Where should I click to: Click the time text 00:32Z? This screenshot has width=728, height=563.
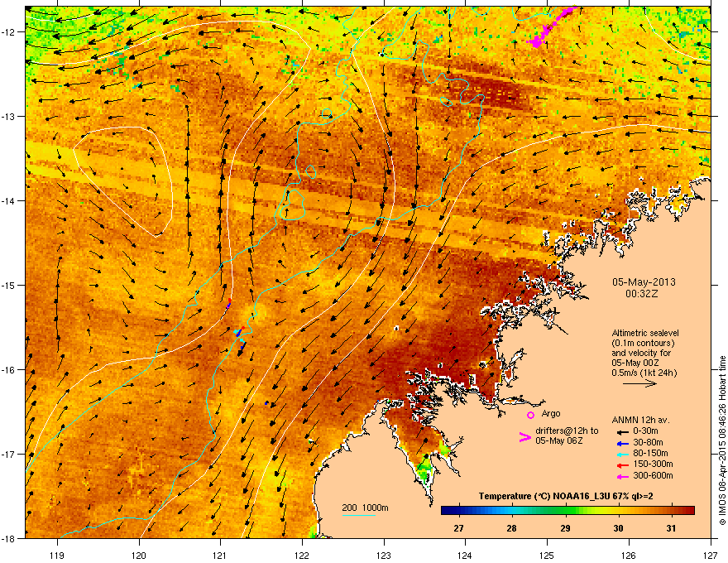[642, 294]
